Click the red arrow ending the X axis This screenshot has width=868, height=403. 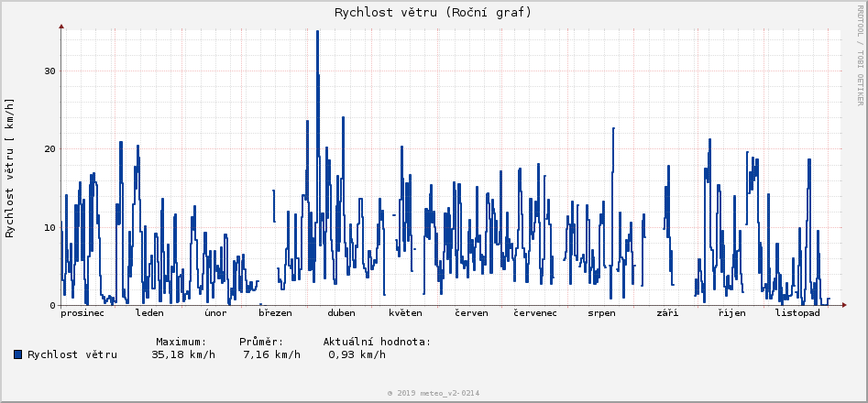pos(843,305)
